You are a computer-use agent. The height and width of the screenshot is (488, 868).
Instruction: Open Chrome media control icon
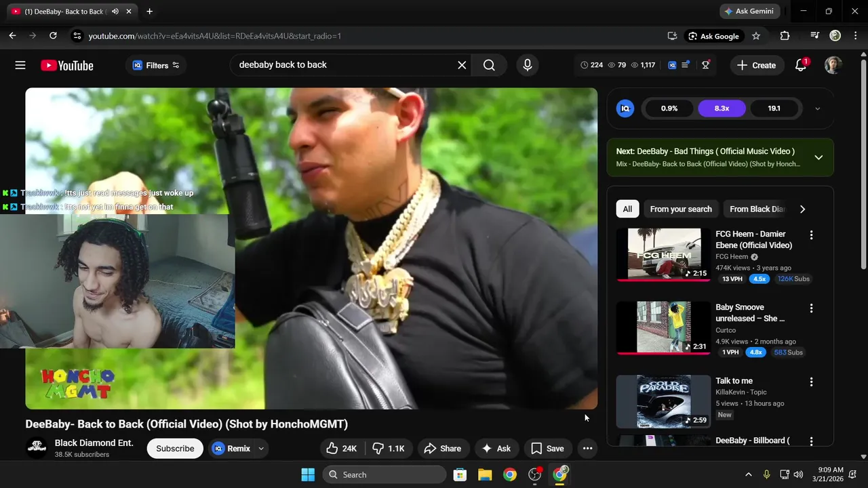(815, 36)
